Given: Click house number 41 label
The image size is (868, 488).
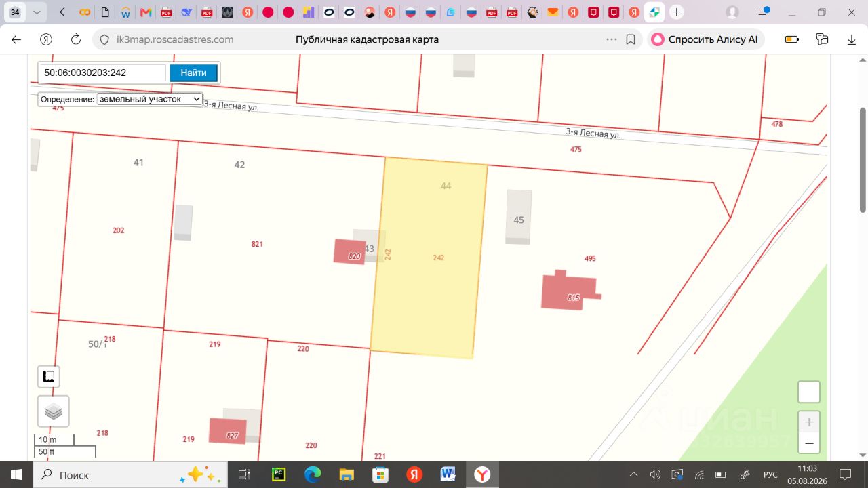Looking at the screenshot, I should coord(138,162).
